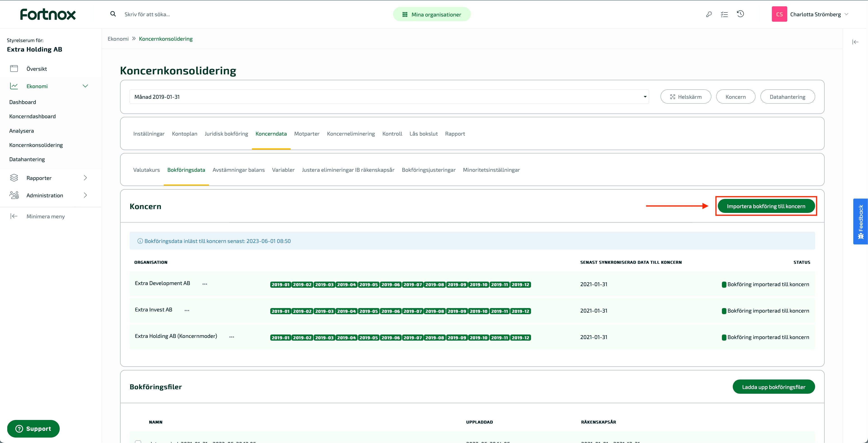The image size is (868, 443).
Task: Collapse the right panel arrow icon
Action: point(855,42)
